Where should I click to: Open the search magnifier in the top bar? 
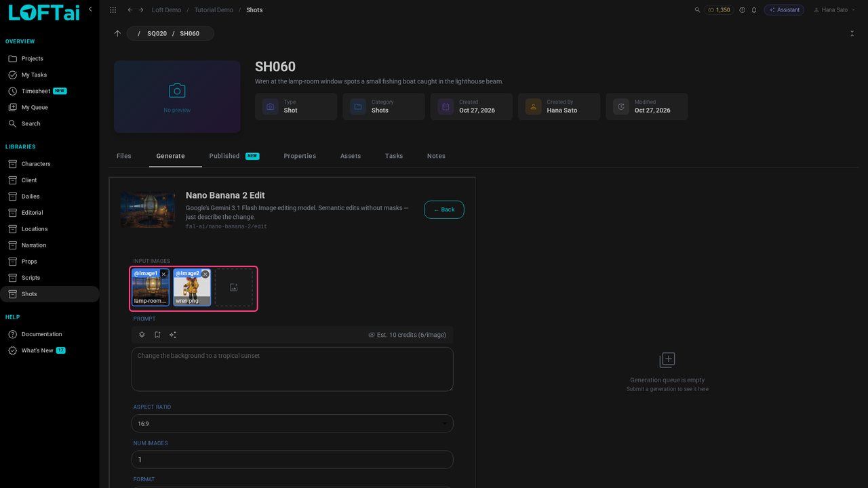click(x=698, y=10)
